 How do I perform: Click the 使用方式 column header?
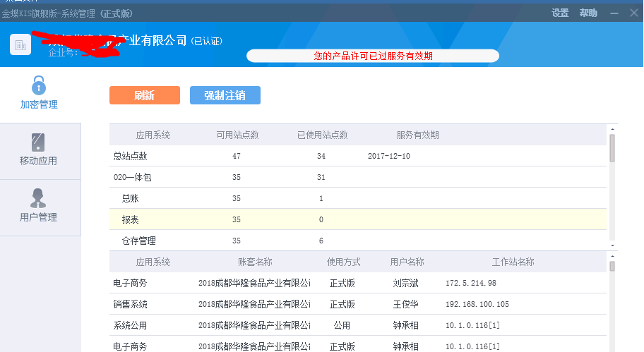tap(343, 262)
